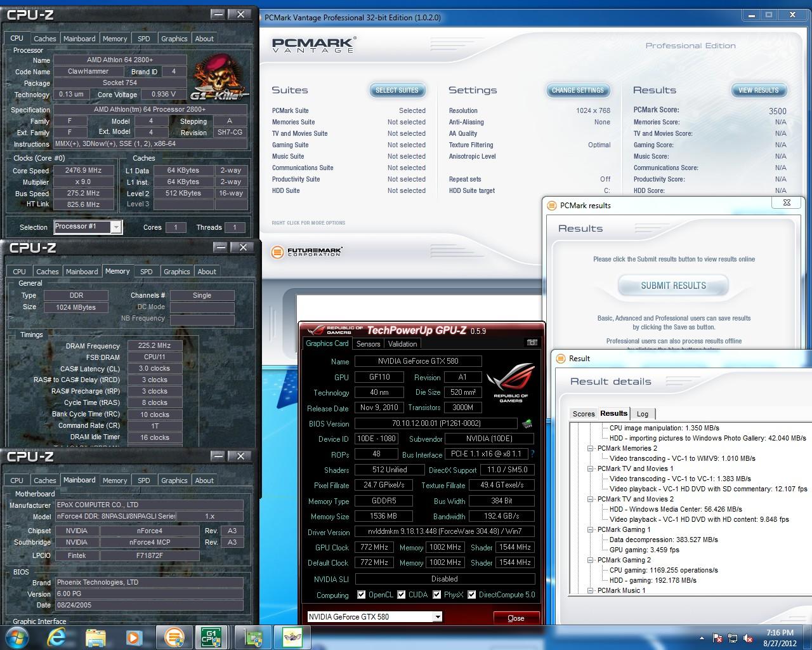The image size is (812, 650).
Task: Collapse the PCMark Gaming 2 node
Action: pos(591,560)
